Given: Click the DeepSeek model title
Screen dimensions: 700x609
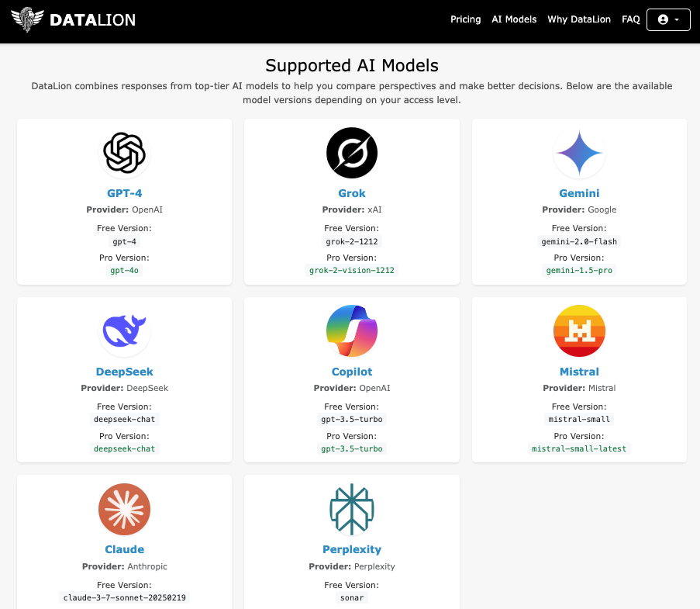Looking at the screenshot, I should pos(124,372).
